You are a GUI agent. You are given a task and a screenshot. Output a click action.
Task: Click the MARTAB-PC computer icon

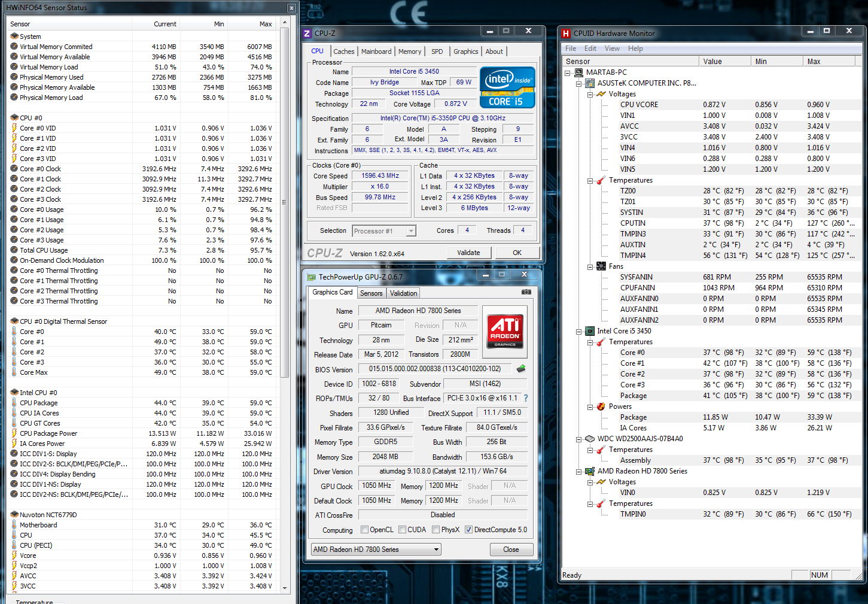pyautogui.click(x=578, y=72)
